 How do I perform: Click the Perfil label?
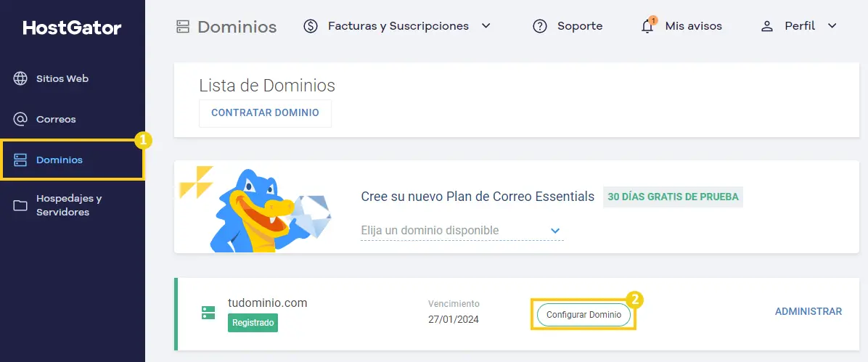tap(800, 26)
